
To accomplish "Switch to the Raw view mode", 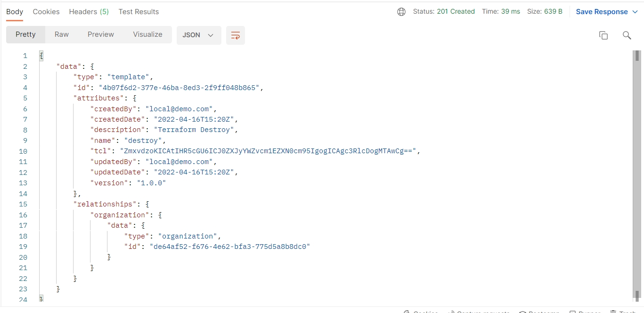I will point(62,34).
